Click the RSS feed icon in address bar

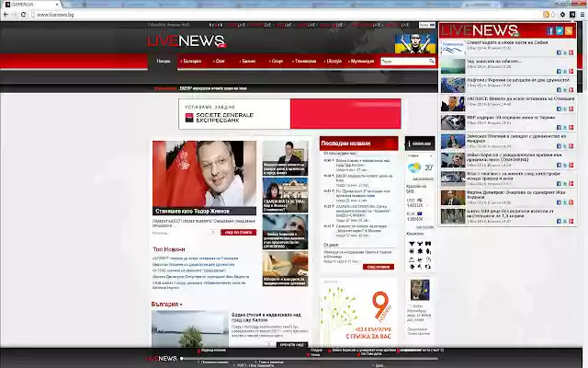(546, 15)
